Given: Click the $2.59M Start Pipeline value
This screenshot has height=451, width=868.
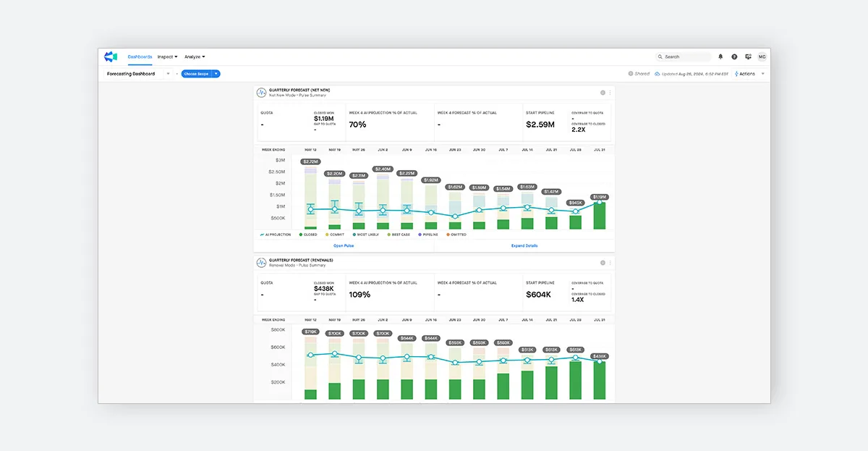Looking at the screenshot, I should pyautogui.click(x=540, y=125).
